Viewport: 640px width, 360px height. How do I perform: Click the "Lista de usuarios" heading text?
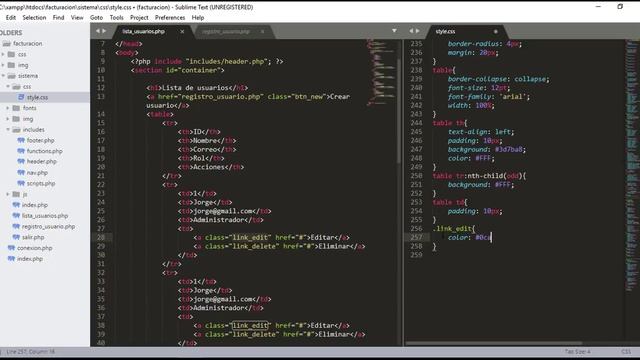[196, 88]
